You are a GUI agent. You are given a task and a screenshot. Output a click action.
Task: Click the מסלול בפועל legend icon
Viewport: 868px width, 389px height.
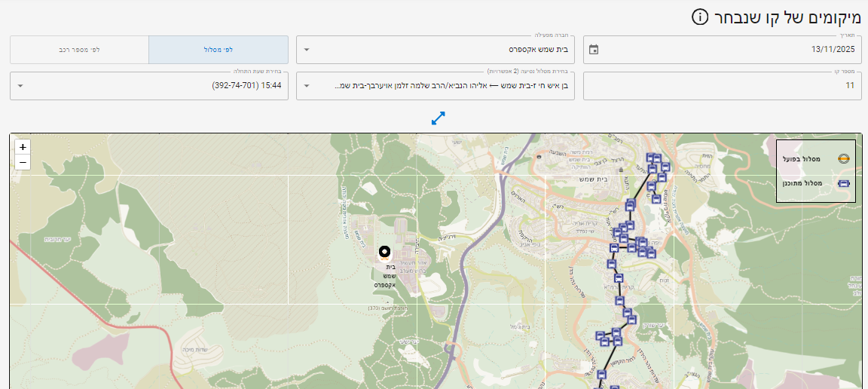click(x=844, y=159)
